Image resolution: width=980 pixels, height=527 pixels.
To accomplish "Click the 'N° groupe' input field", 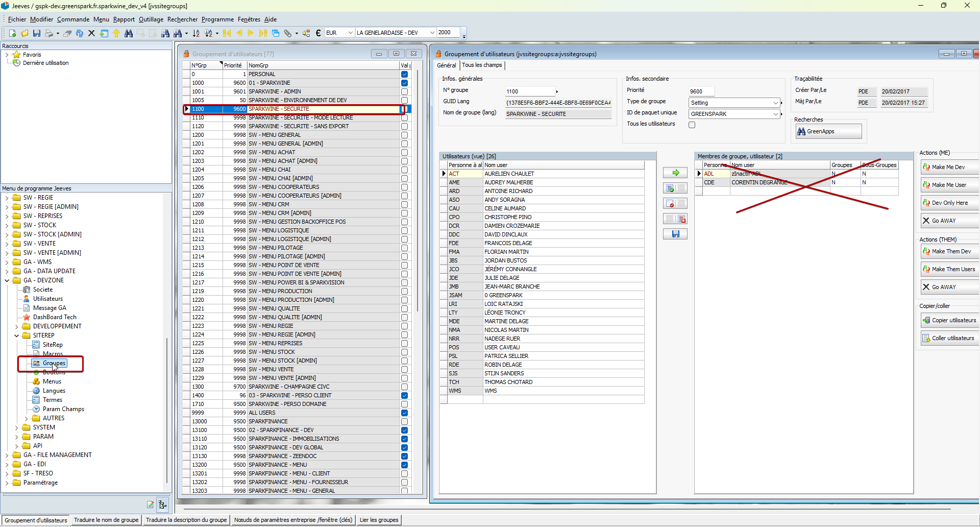I will pyautogui.click(x=529, y=91).
